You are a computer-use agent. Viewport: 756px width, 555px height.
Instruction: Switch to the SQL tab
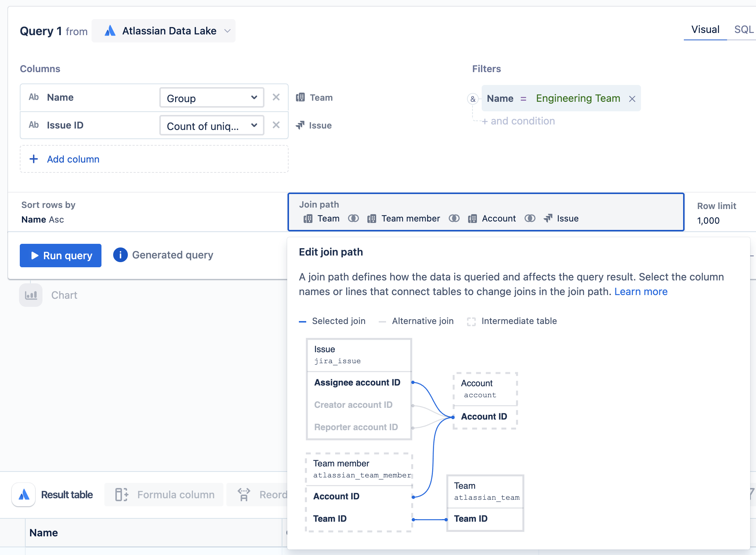pos(743,30)
